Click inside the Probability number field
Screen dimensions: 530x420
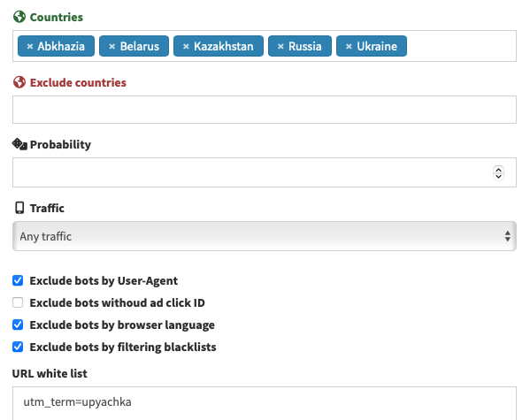coord(252,172)
